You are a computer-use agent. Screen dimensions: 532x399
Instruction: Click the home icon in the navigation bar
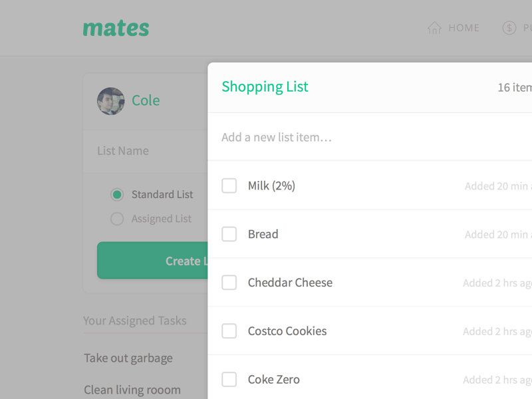pos(434,27)
